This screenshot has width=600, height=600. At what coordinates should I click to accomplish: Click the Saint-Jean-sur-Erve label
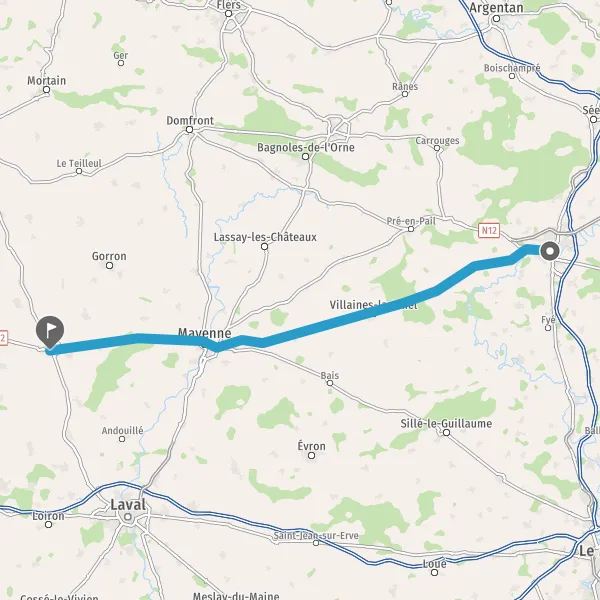pyautogui.click(x=316, y=535)
